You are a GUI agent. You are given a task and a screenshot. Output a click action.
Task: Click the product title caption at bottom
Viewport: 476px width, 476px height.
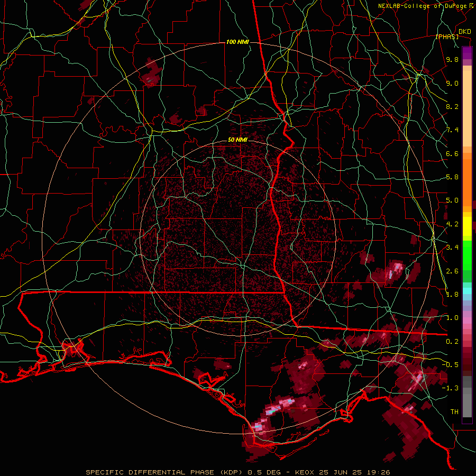(x=238, y=472)
